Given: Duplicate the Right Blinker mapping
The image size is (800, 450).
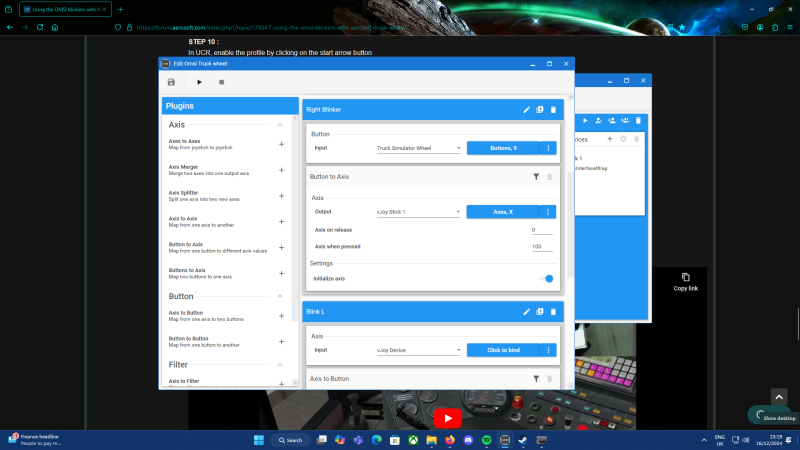Looking at the screenshot, I should point(540,110).
